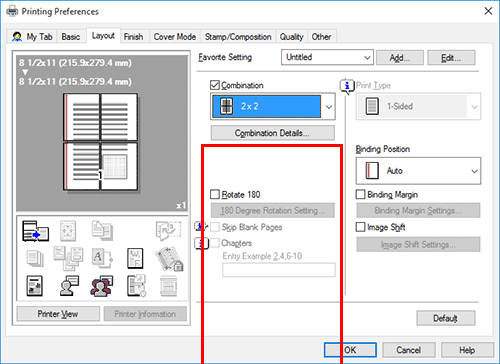Tick the Skip Blank Pages checkbox
The width and height of the screenshot is (500, 364).
click(x=215, y=227)
